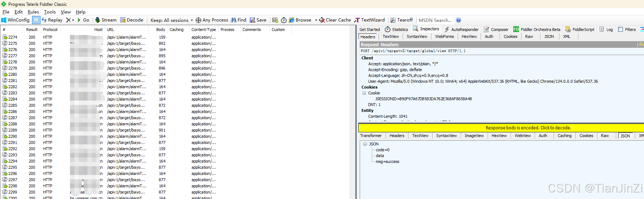
Task: Switch to the Composer tab
Action: coord(496,30)
